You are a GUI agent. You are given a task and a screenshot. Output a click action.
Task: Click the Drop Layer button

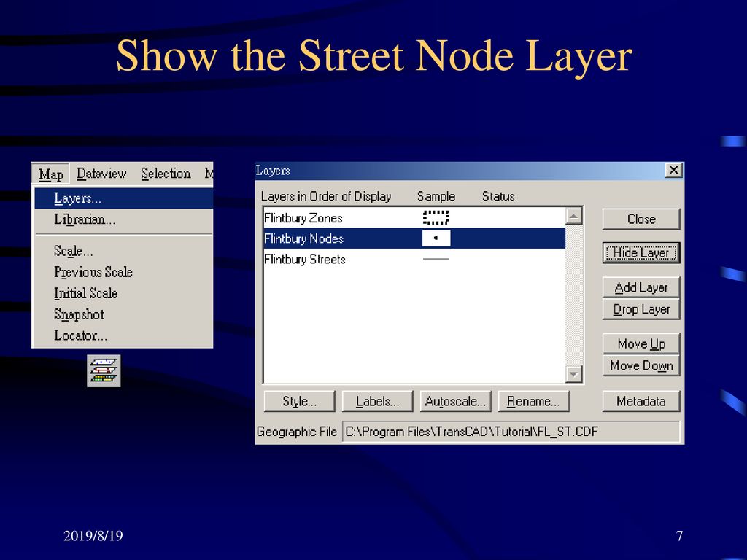[641, 309]
